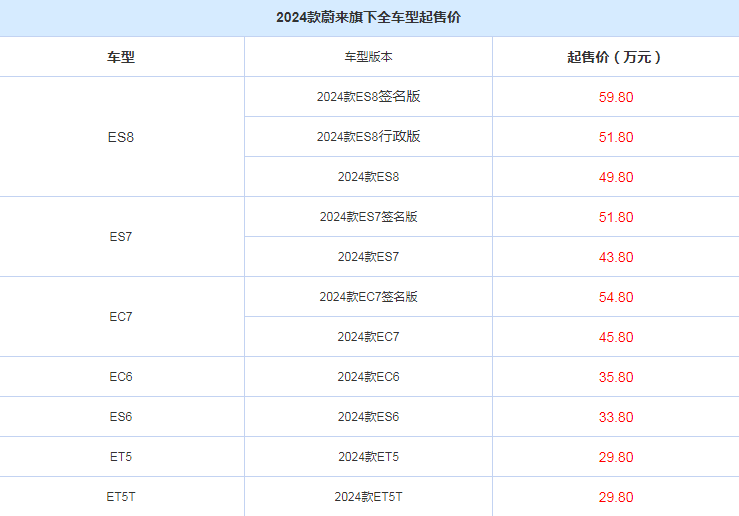
Task: Click the price 51.80 in the ES7签名版 row
Action: pyautogui.click(x=616, y=217)
